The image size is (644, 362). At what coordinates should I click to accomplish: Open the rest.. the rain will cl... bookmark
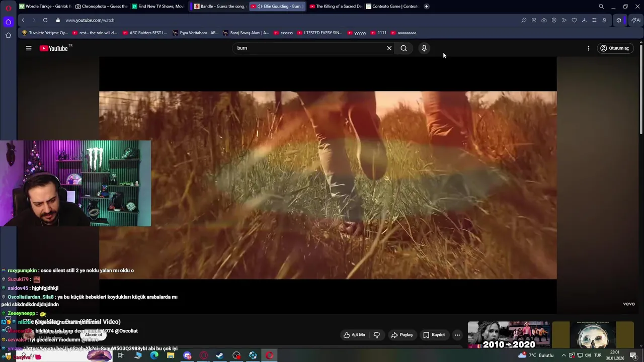coord(95,33)
